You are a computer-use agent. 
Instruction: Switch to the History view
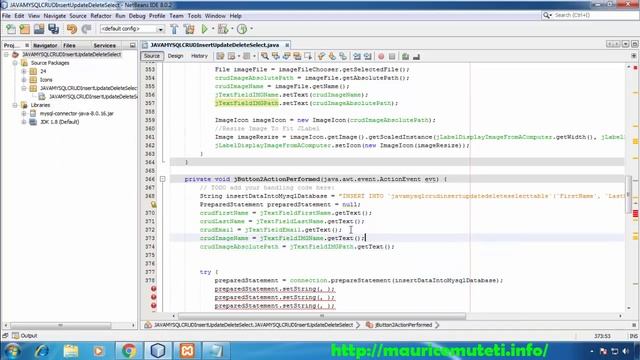pos(199,56)
